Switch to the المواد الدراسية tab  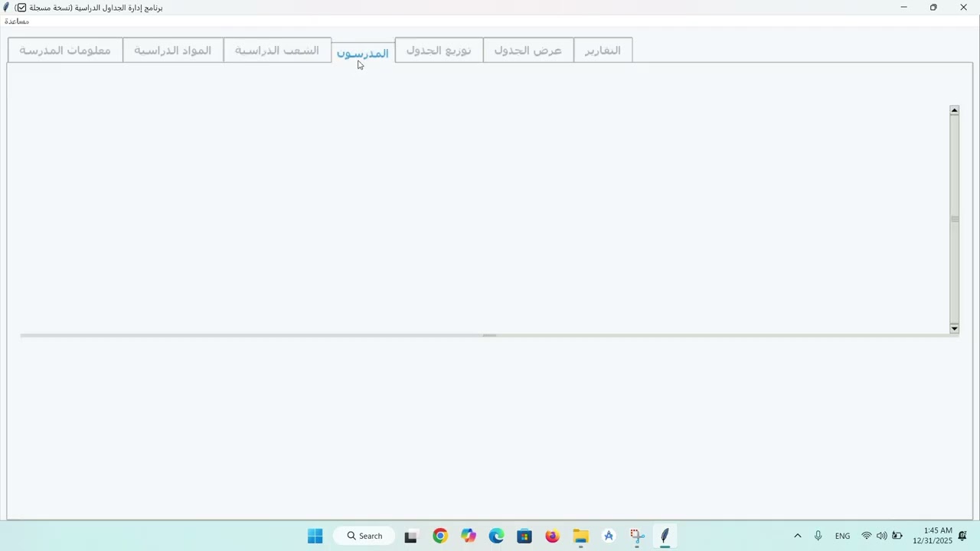pos(173,51)
